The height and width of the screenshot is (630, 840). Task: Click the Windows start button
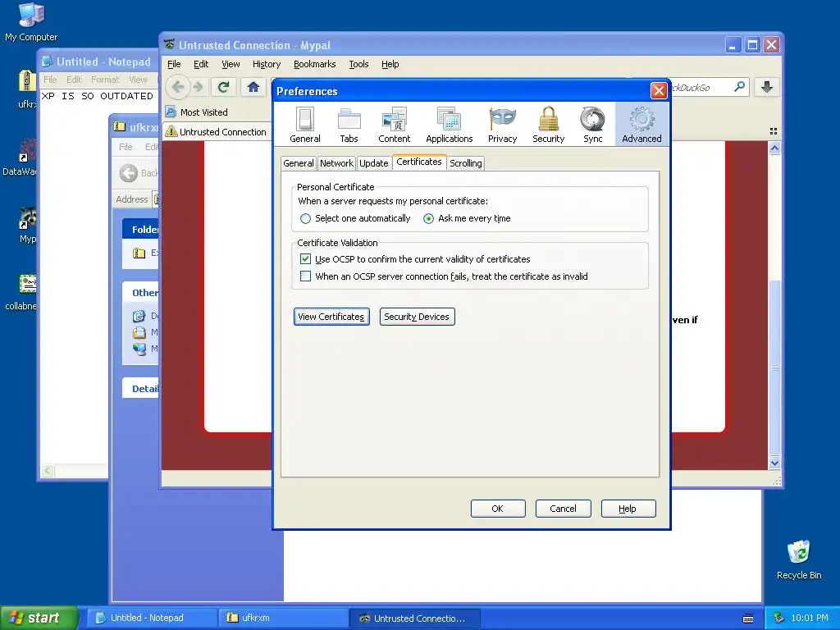(38, 619)
